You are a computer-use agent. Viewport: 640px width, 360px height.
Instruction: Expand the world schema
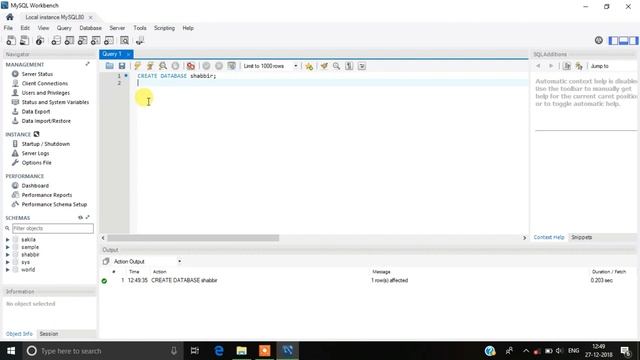pyautogui.click(x=8, y=269)
